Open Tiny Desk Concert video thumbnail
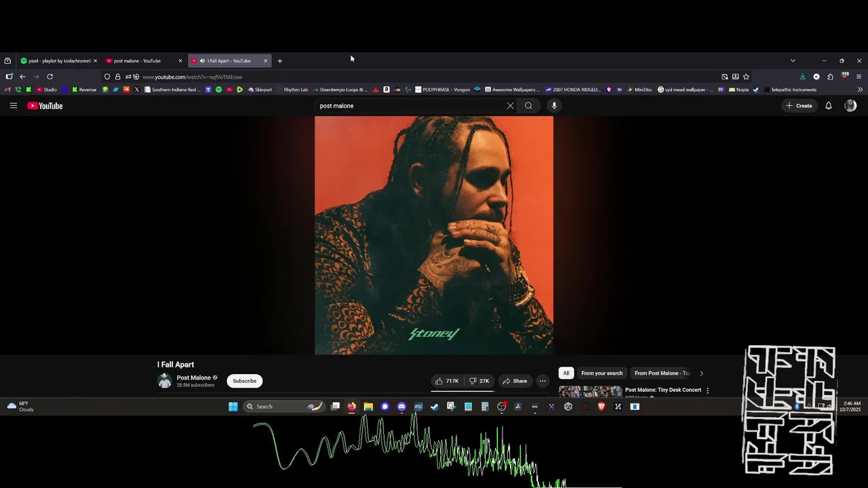The width and height of the screenshot is (868, 488). (x=590, y=391)
